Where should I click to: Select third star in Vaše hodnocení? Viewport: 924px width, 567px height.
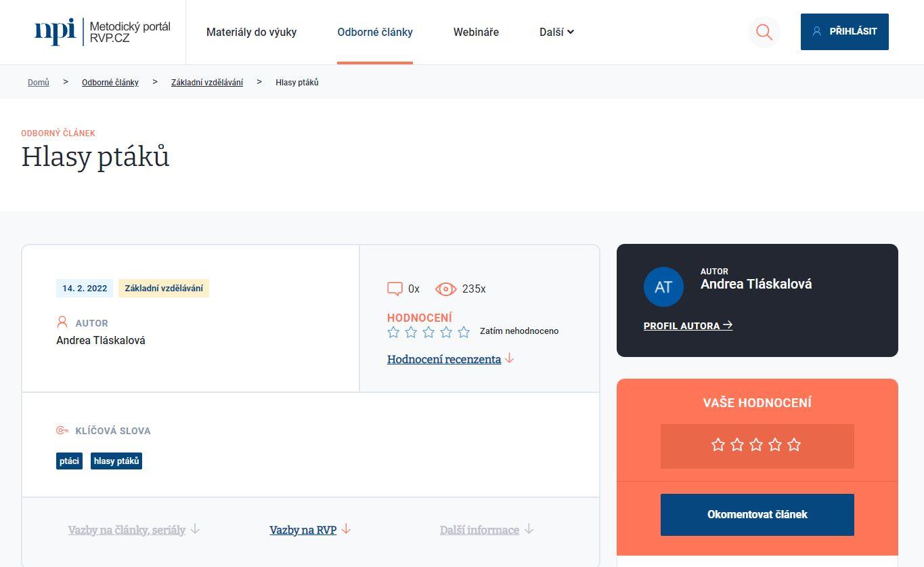pos(756,445)
